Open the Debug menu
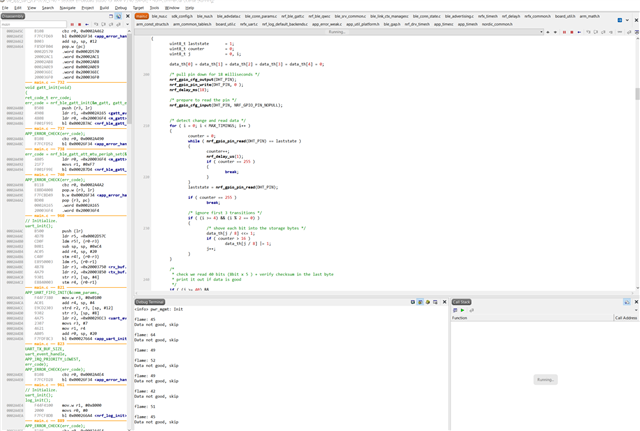This screenshot has height=431, width=640. coord(121,8)
